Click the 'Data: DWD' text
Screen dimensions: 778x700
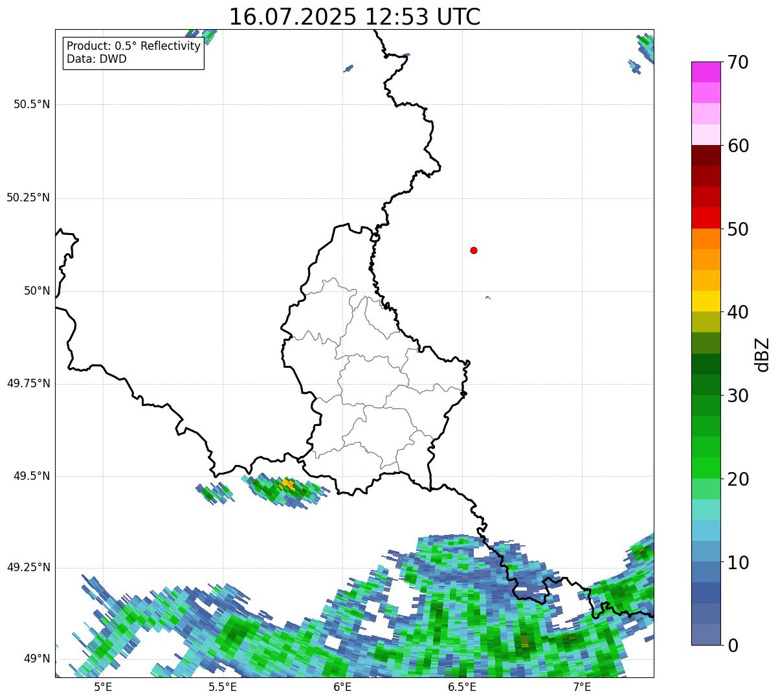[96, 60]
